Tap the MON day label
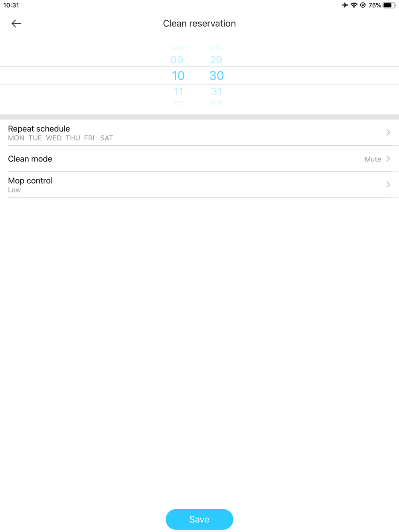The width and height of the screenshot is (399, 532). click(x=16, y=138)
